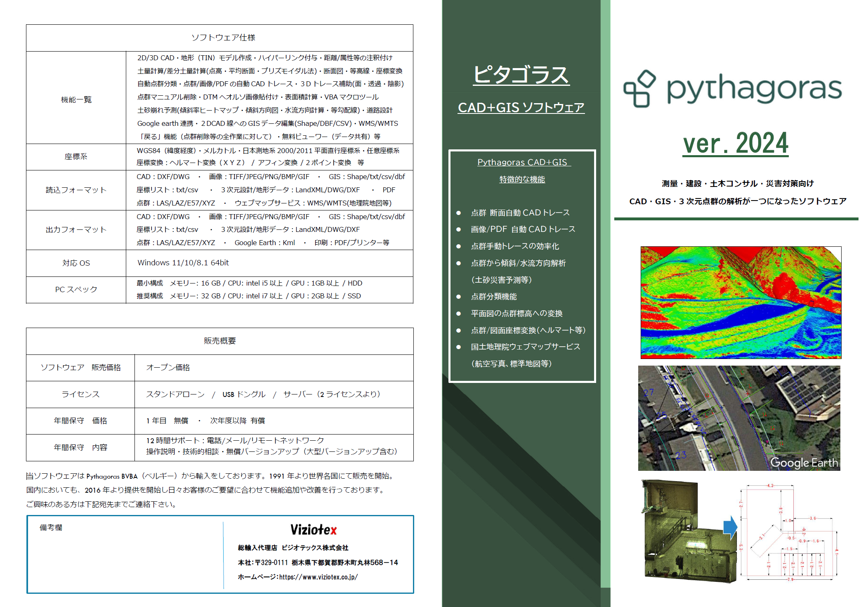This screenshot has width=868, height=607.
Task: Click the オープン価格 price cell
Action: (168, 368)
